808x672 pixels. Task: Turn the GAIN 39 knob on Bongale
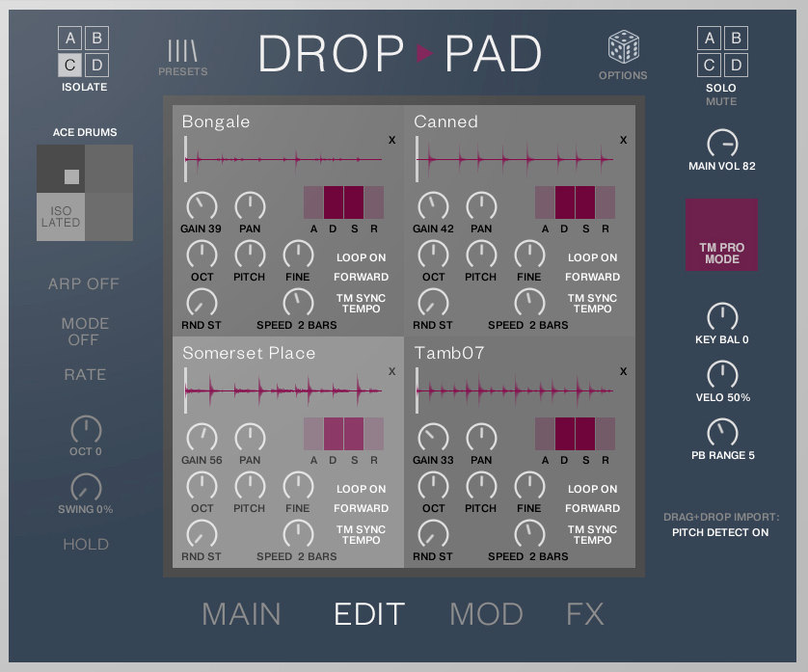[202, 205]
